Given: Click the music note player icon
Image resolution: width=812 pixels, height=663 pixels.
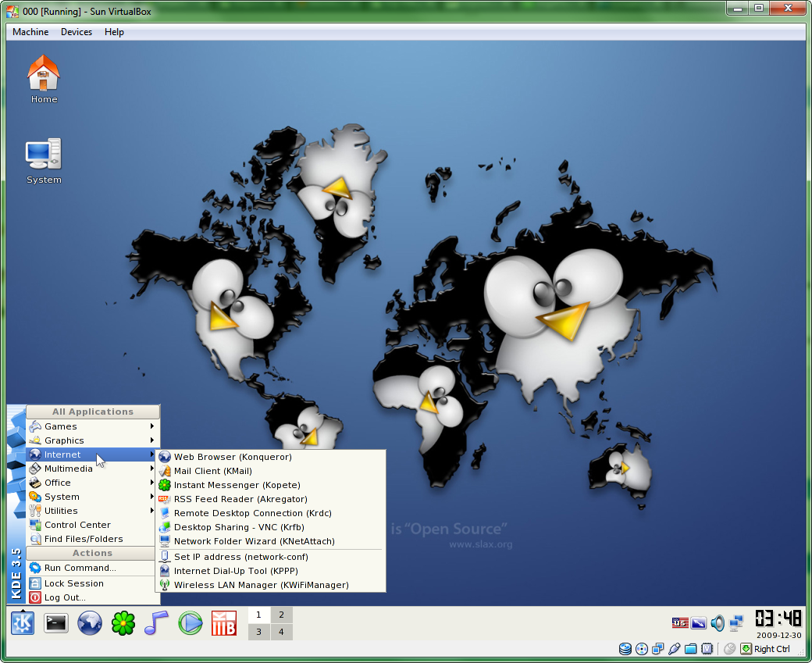Looking at the screenshot, I should click(x=156, y=623).
